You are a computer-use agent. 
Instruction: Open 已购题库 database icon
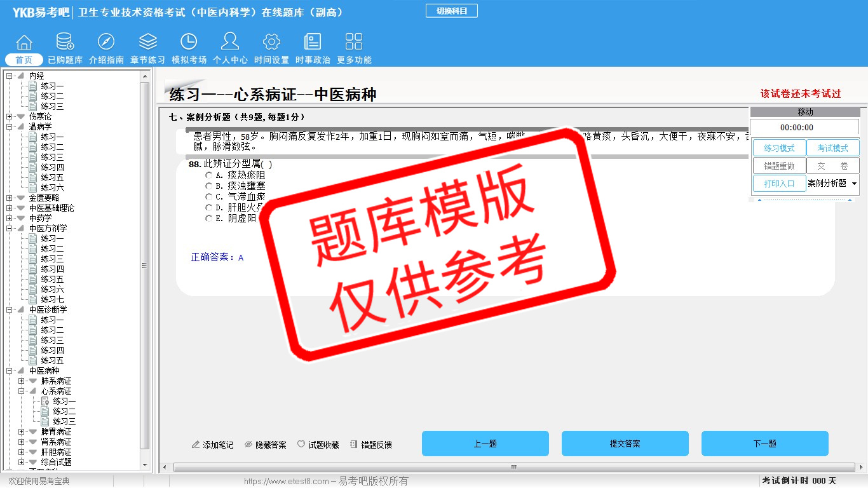pos(65,43)
